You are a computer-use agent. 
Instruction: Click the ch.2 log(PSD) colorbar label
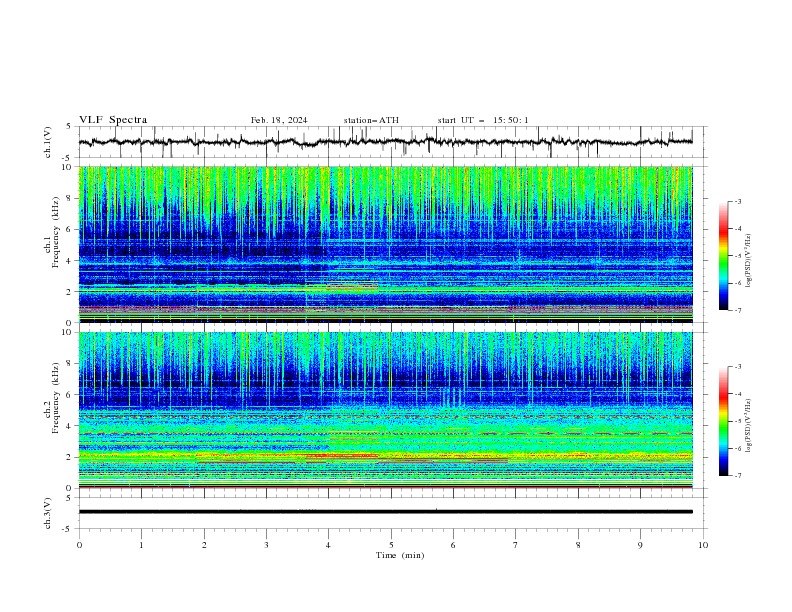click(748, 425)
